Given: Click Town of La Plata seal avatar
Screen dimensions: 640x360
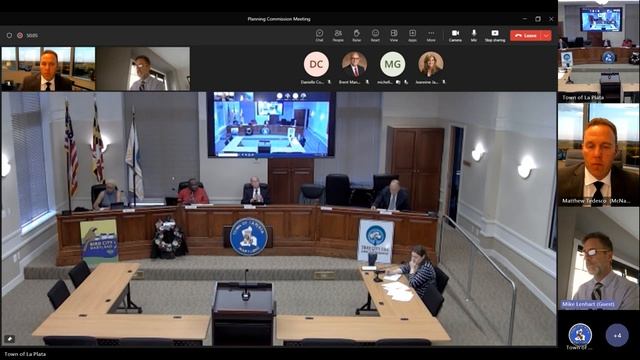Looking at the screenshot, I should click(580, 334).
